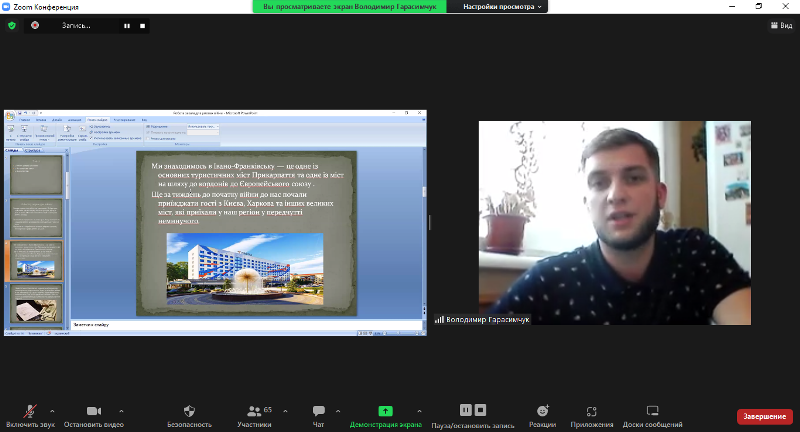The image size is (800, 432).
Task: Open Главная tab in PowerPoint ribbon
Action: pos(24,120)
